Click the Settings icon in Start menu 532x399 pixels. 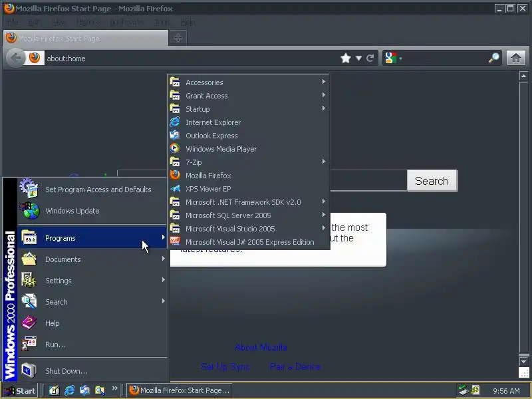(x=29, y=280)
